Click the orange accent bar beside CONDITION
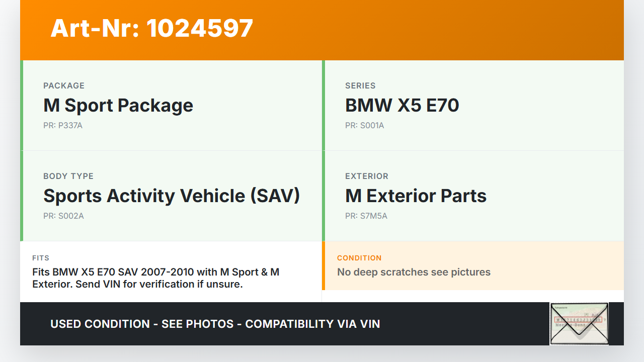 (x=324, y=265)
